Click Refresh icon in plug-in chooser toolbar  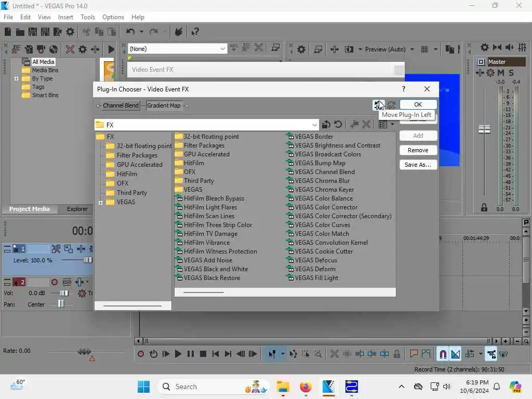pyautogui.click(x=338, y=125)
